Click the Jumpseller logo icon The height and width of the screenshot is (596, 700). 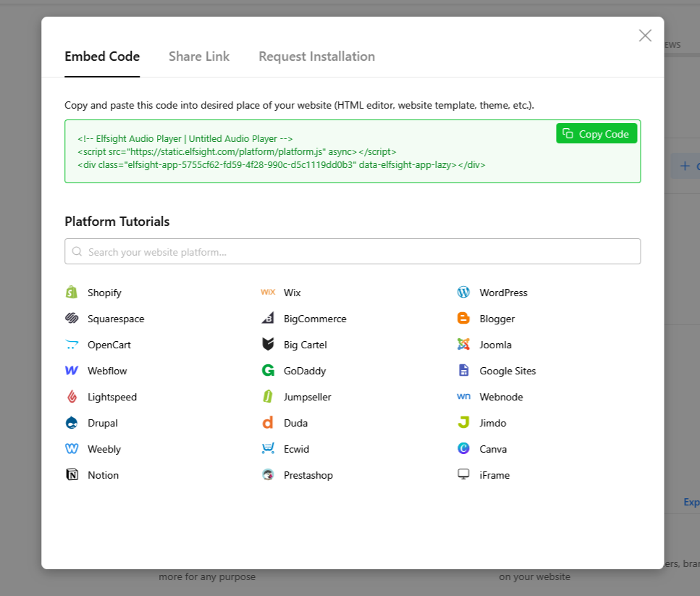(x=268, y=396)
